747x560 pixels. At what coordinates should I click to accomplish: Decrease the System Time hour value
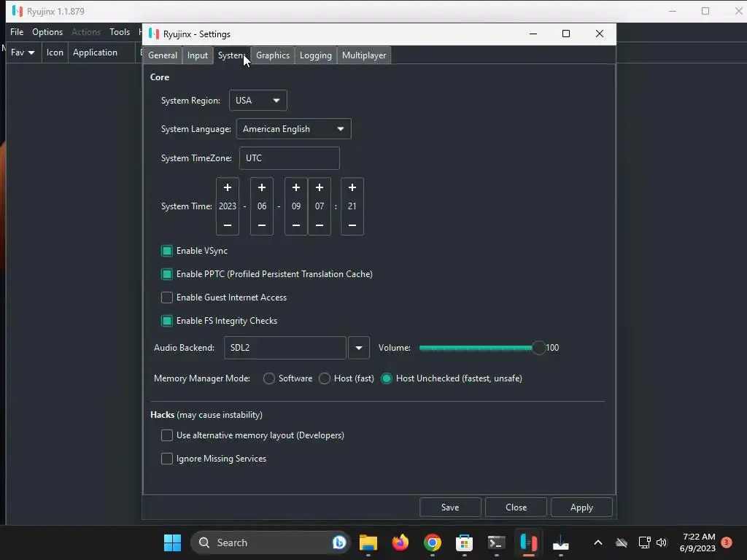coord(320,225)
